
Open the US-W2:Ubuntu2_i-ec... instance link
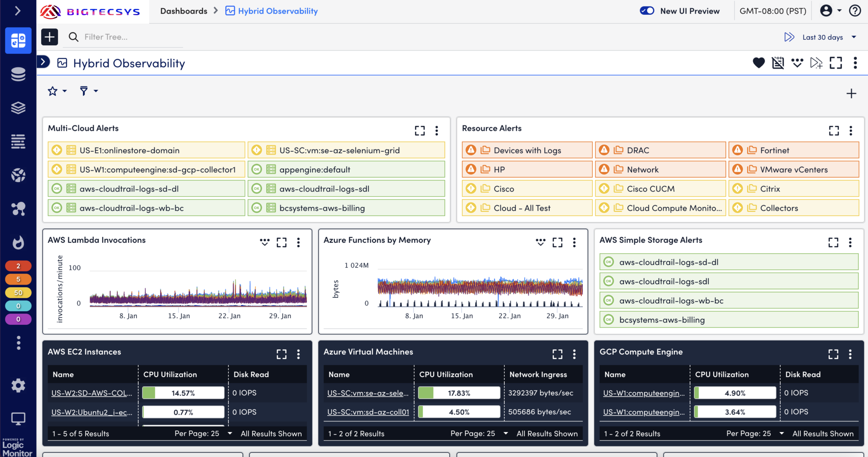(x=92, y=412)
